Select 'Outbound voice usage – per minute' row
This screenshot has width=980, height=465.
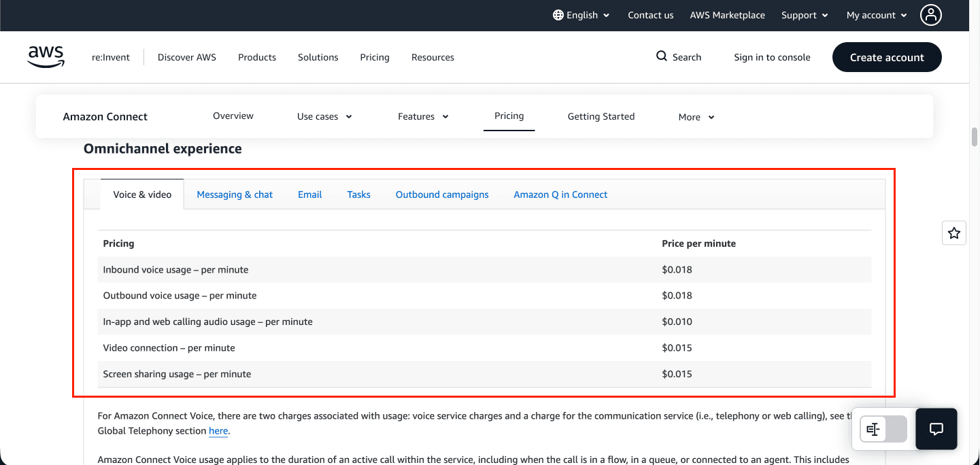[x=484, y=296]
